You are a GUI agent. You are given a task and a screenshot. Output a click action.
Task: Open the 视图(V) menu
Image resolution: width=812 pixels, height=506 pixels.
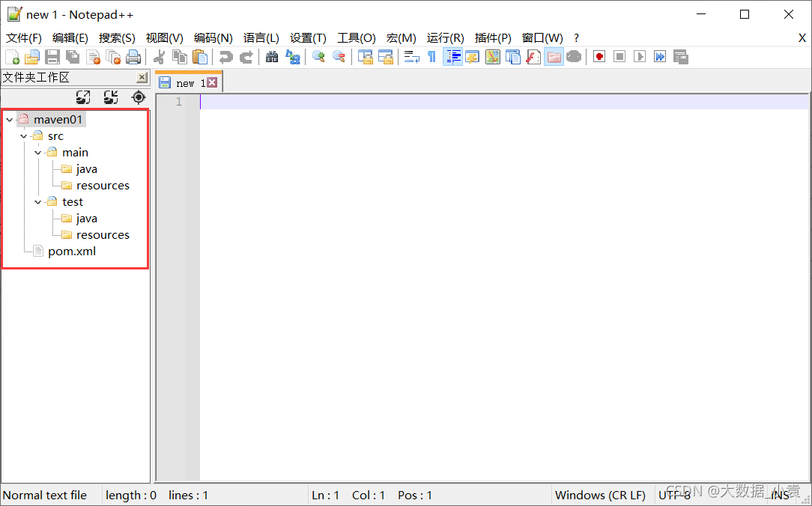click(165, 37)
